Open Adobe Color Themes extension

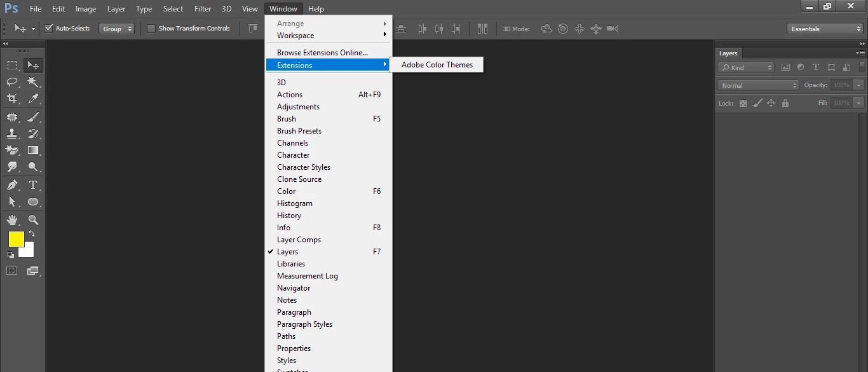point(437,65)
